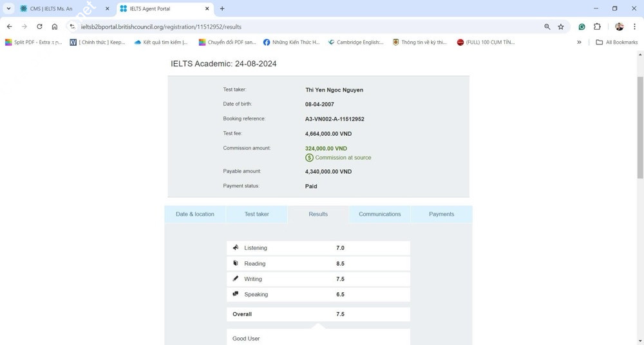
Task: Open the Payments tab
Action: pyautogui.click(x=441, y=214)
